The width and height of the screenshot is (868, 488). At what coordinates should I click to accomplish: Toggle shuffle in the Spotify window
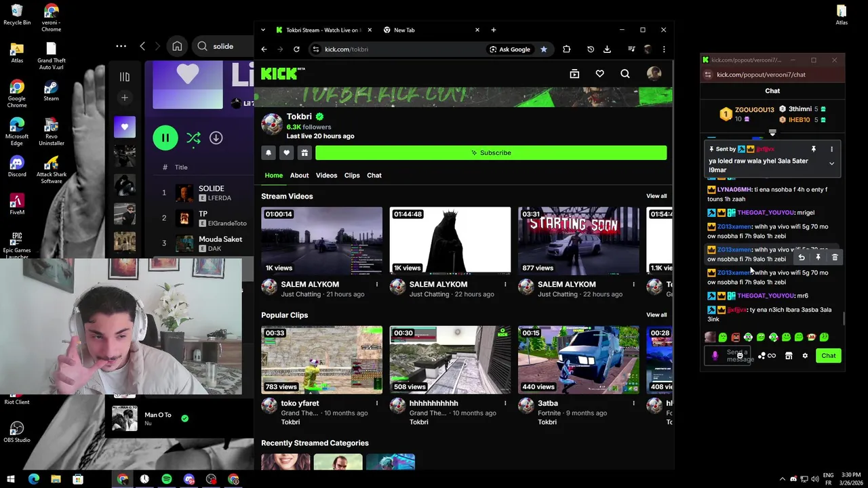pyautogui.click(x=193, y=138)
